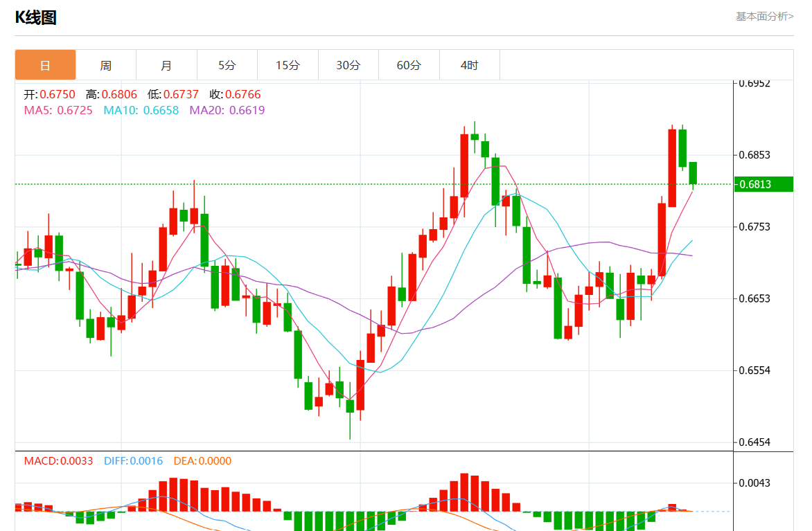Click the DIFF:0.0016 indicator label
Screen dimensions: 812x531
[x=133, y=461]
